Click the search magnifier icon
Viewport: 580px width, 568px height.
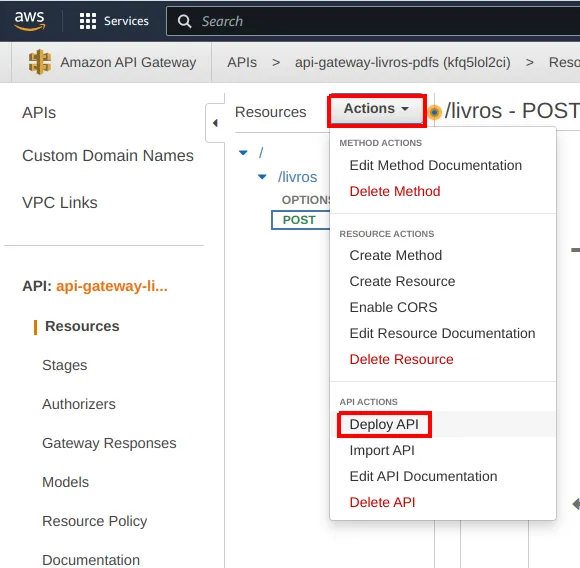tap(184, 21)
